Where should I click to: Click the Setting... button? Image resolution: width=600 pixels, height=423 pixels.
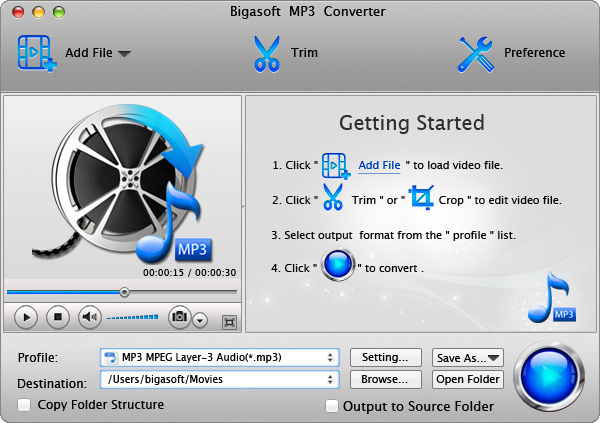tap(385, 357)
